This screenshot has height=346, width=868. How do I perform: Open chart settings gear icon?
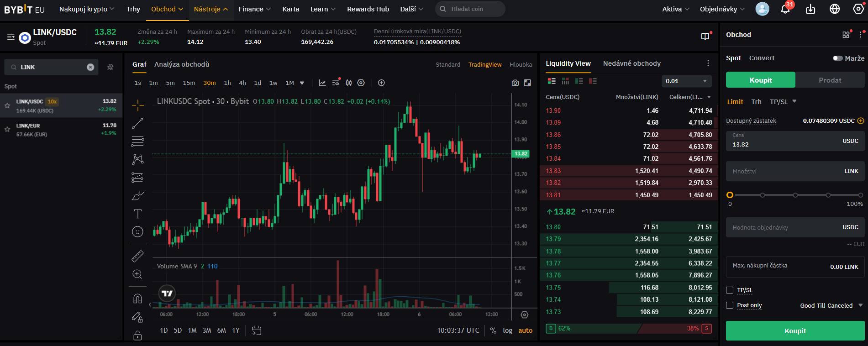point(361,83)
